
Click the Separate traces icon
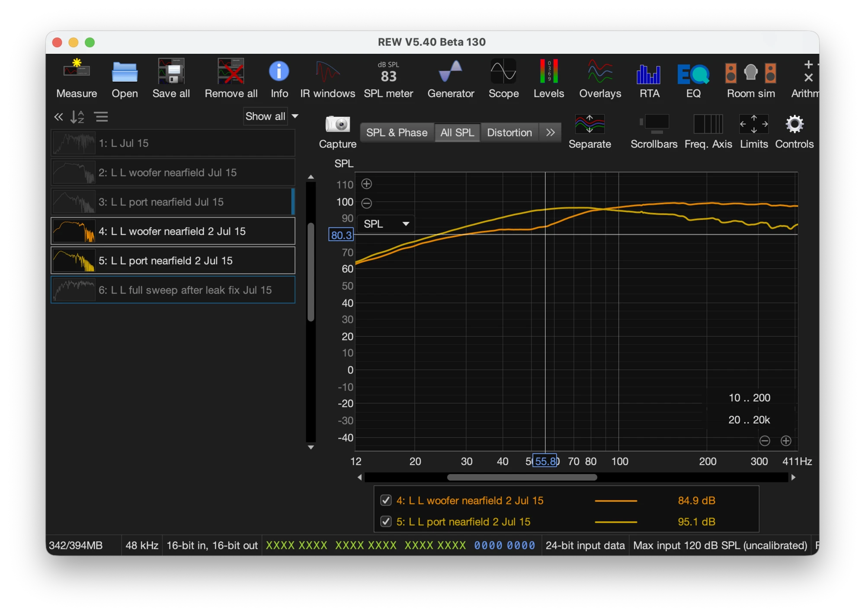[589, 132]
